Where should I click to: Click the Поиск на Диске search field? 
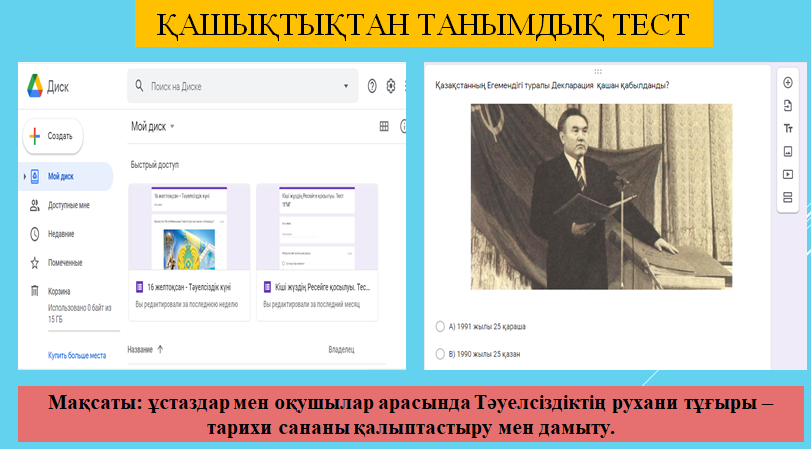pos(243,86)
